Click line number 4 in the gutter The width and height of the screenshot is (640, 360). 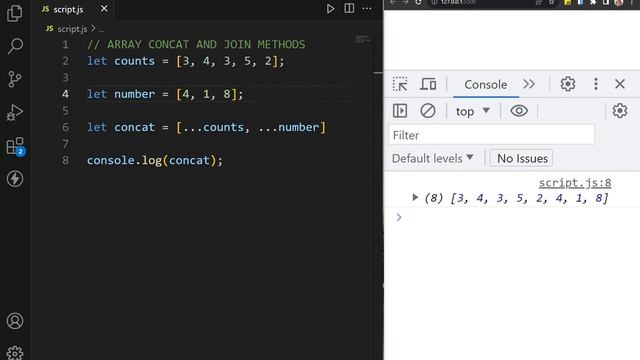click(65, 94)
